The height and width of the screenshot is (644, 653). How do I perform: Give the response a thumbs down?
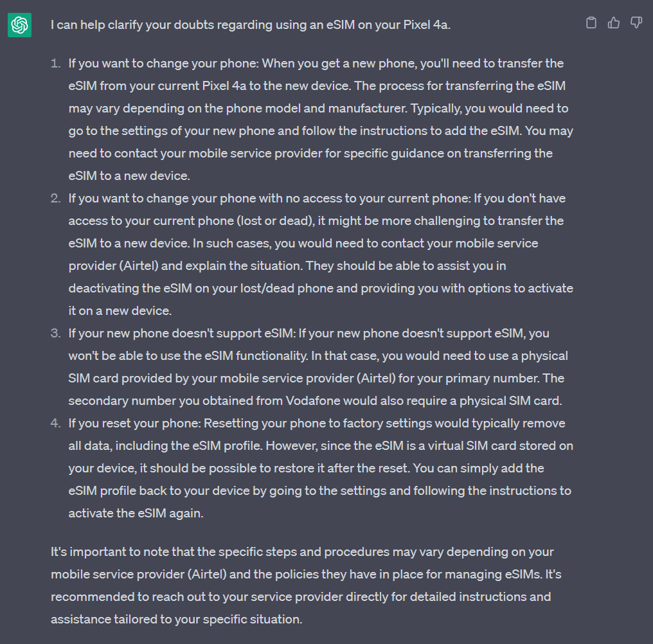click(636, 23)
